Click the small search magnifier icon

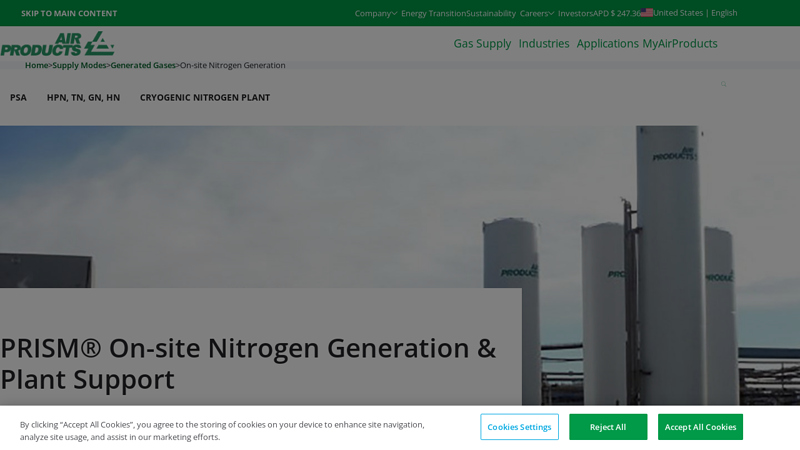pos(723,84)
